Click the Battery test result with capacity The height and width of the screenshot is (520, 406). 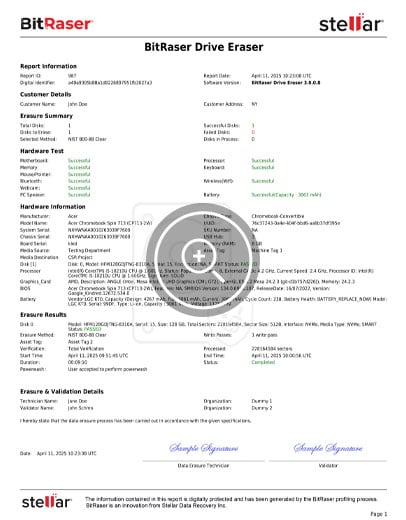(x=286, y=195)
